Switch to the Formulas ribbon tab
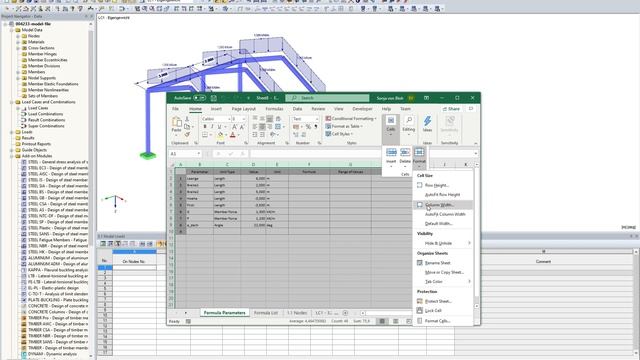The width and height of the screenshot is (640, 360). point(274,109)
